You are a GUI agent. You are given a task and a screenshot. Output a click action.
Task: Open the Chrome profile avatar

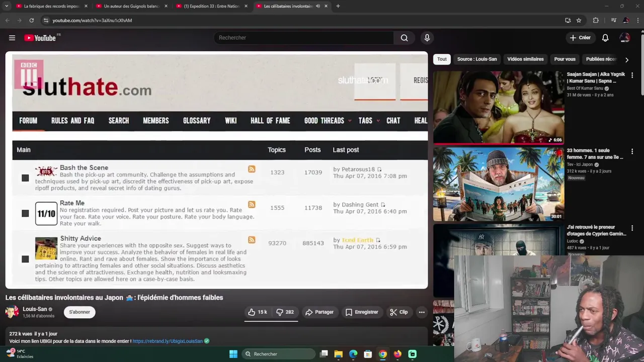626,20
